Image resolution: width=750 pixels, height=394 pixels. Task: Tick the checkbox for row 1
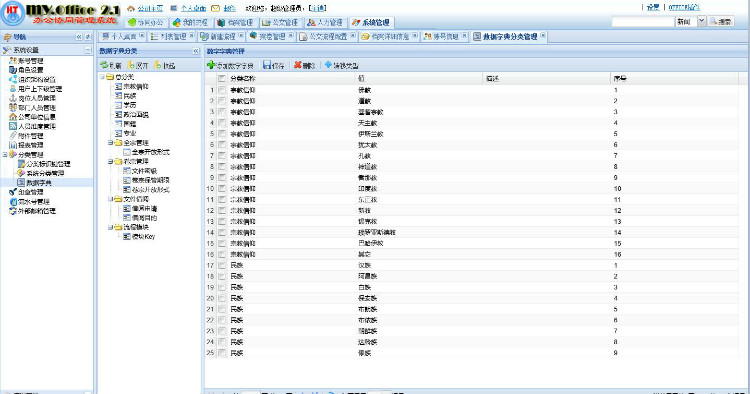tap(221, 90)
